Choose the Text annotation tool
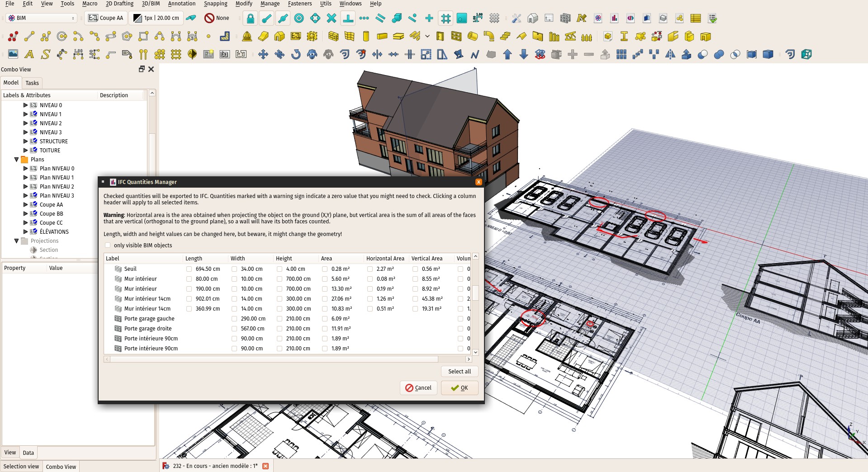 pyautogui.click(x=29, y=55)
